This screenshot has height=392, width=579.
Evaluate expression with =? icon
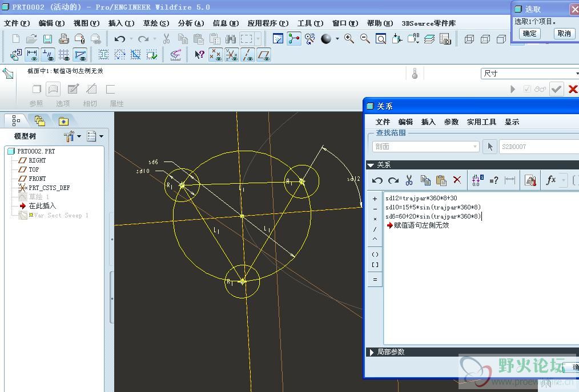point(494,180)
